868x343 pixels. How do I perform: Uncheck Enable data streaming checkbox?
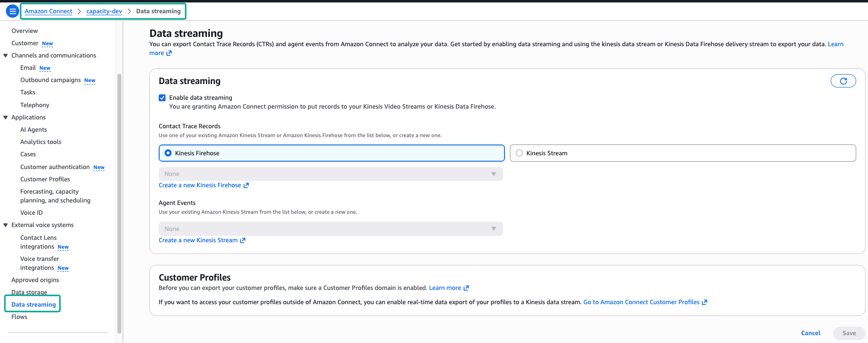coord(162,98)
